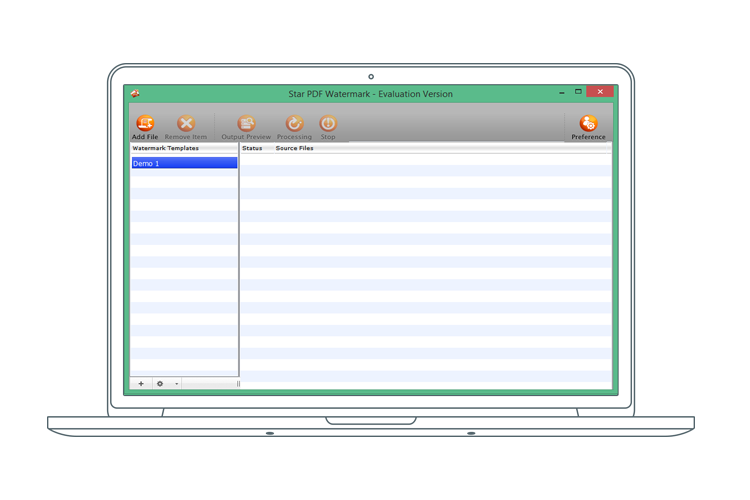Select the Demo 1 watermark template
750x500 pixels.
point(184,163)
